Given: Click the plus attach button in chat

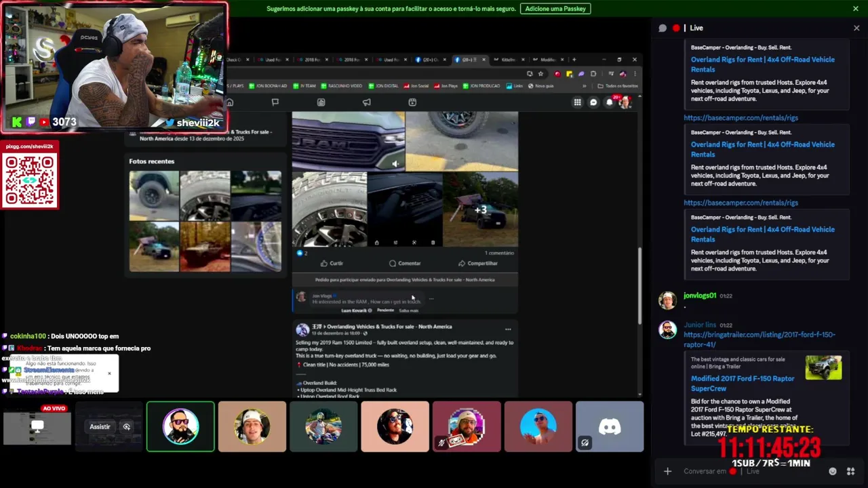Looking at the screenshot, I should tap(667, 471).
